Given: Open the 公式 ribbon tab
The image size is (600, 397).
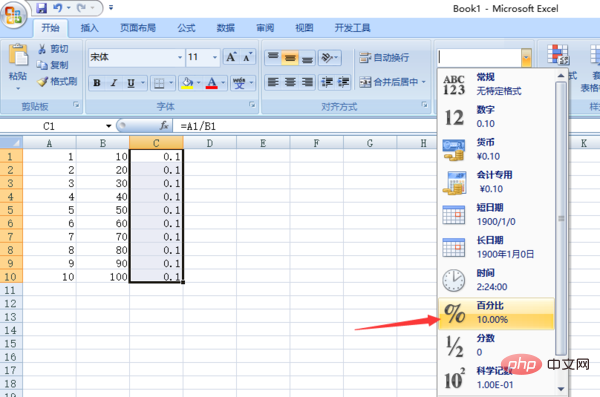Looking at the screenshot, I should click(x=186, y=28).
